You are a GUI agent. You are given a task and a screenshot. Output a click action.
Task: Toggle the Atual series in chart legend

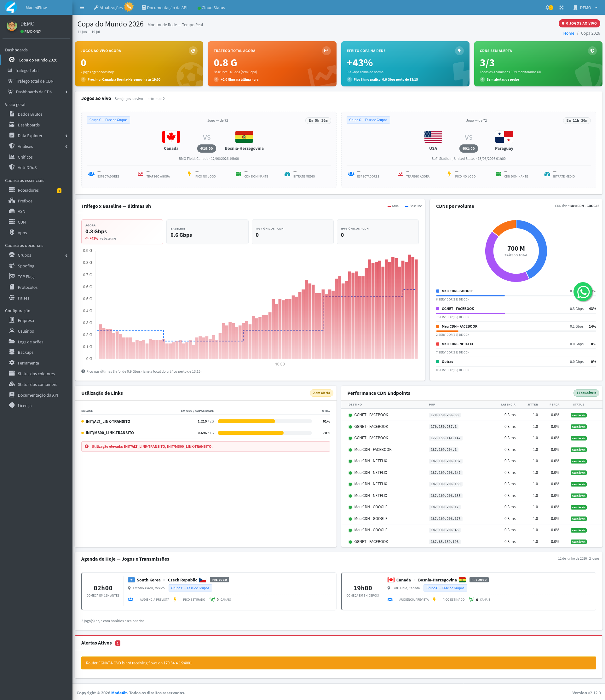[393, 206]
